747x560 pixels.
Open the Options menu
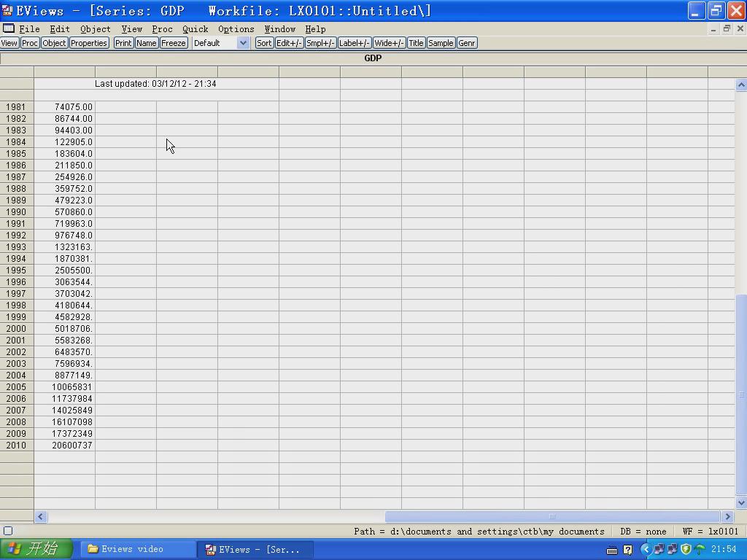point(236,29)
